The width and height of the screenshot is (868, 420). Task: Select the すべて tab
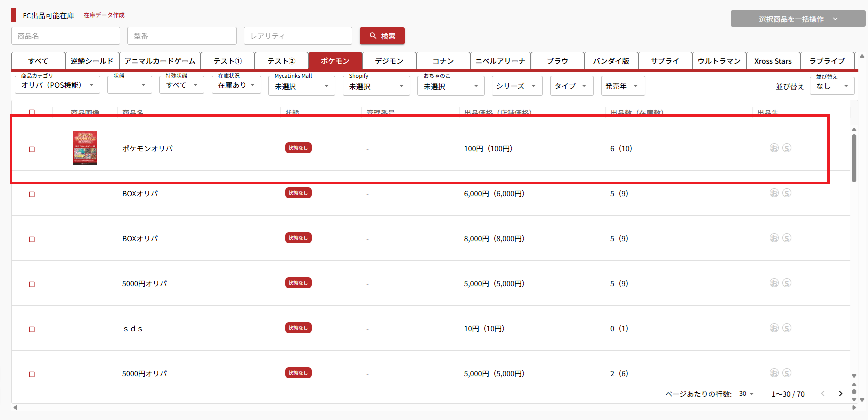38,61
